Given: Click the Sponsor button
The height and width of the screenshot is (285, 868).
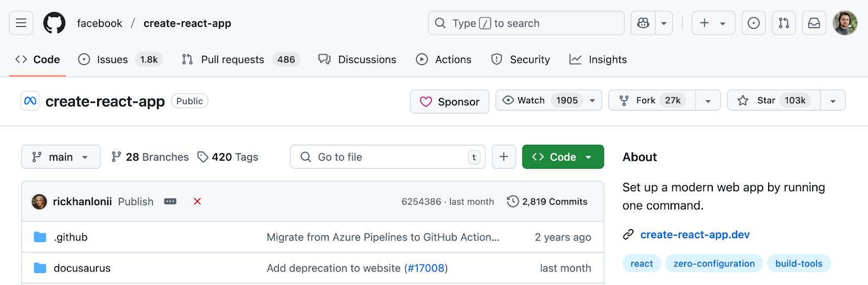Looking at the screenshot, I should [x=450, y=102].
